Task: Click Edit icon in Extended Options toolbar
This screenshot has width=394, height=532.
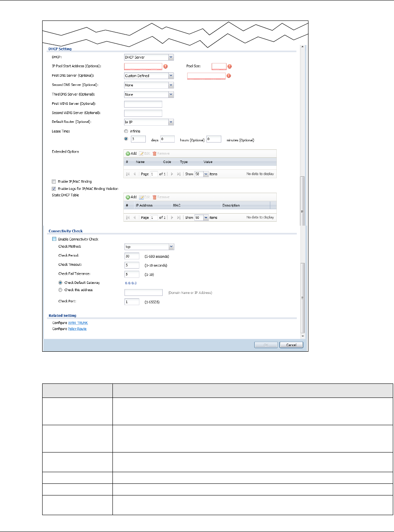Action: [x=141, y=154]
